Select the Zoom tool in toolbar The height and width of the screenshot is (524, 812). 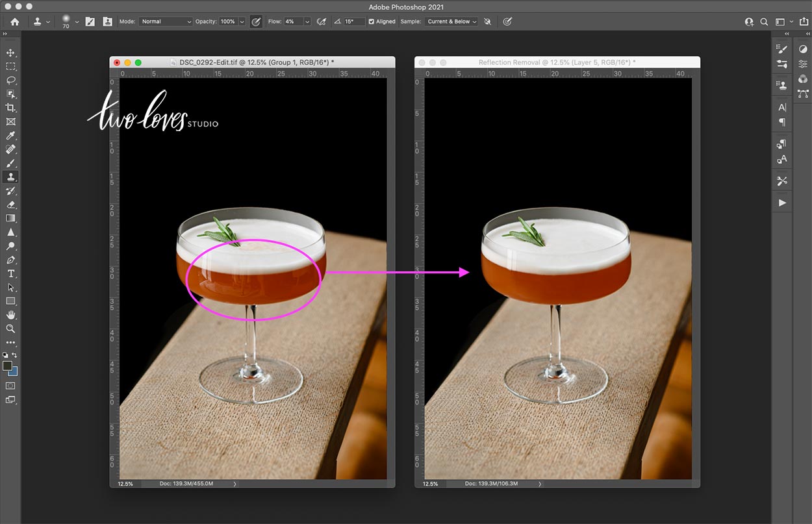pos(10,329)
